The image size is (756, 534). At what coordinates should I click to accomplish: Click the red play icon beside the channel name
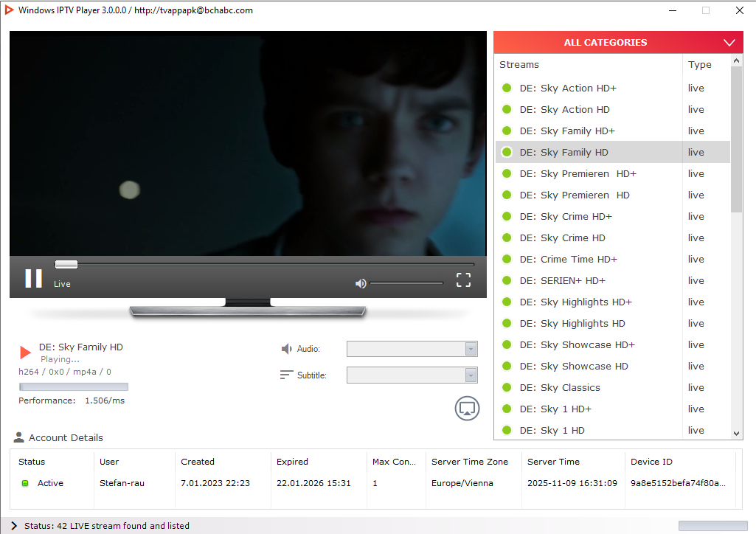[26, 353]
